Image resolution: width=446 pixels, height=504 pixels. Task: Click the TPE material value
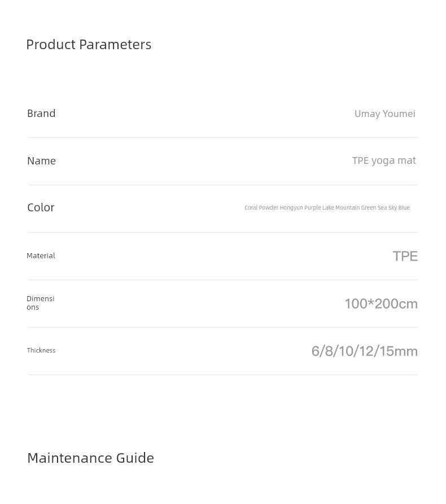point(405,256)
